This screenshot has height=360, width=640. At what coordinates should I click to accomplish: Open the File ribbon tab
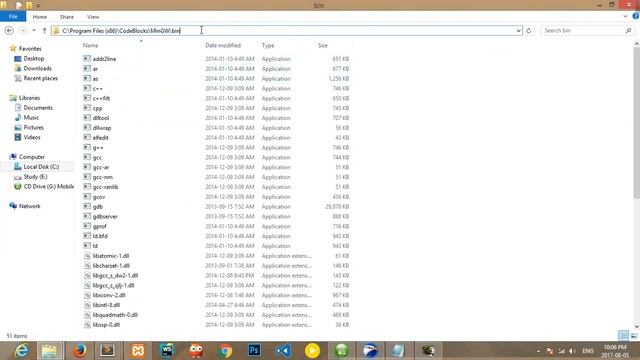(13, 17)
